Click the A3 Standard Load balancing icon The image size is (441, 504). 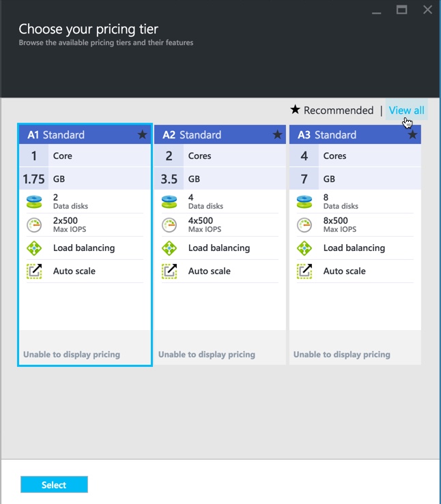(304, 248)
